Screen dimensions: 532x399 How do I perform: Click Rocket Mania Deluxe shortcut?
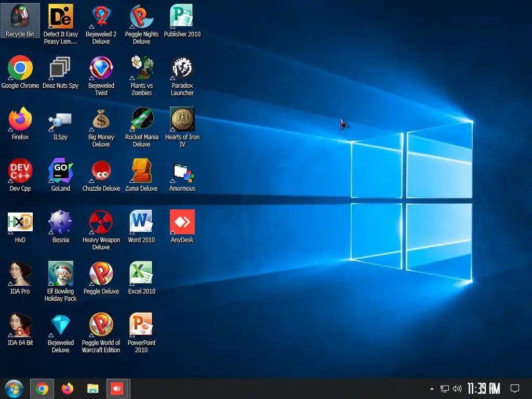click(141, 127)
